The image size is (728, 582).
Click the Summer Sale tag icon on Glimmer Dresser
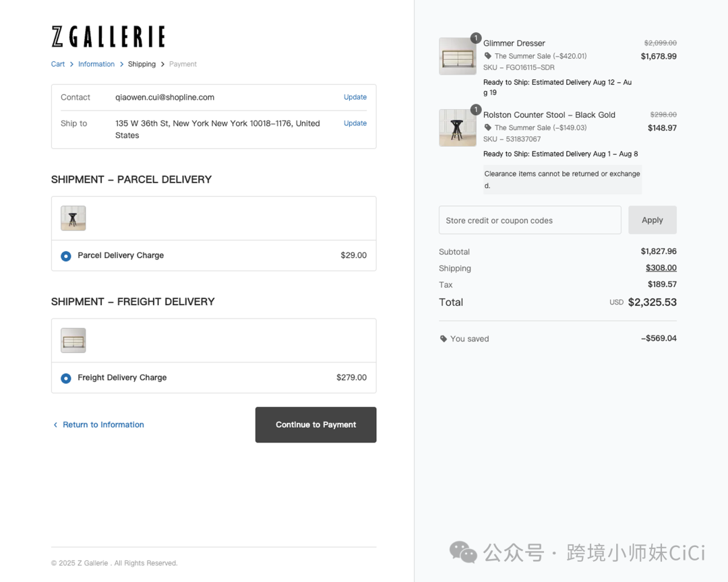pyautogui.click(x=487, y=55)
